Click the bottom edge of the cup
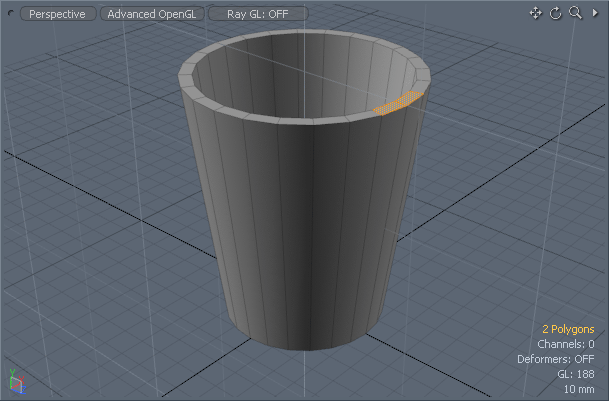Image resolution: width=609 pixels, height=401 pixels. [300, 347]
